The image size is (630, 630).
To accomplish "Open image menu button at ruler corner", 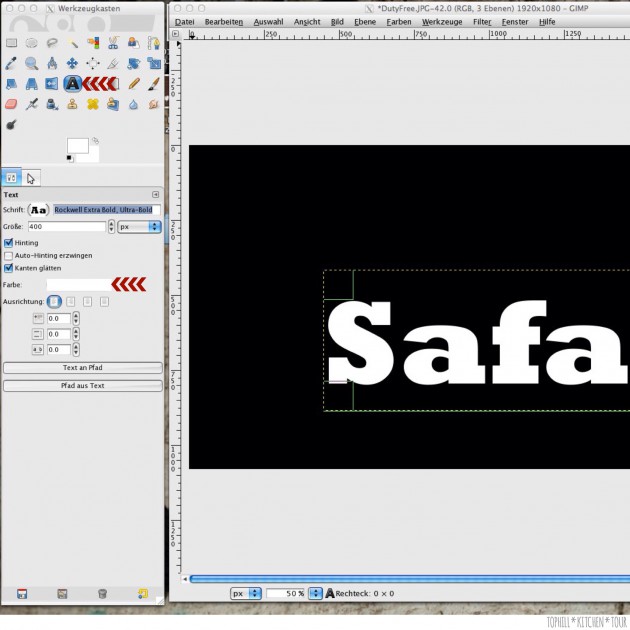I will (175, 34).
